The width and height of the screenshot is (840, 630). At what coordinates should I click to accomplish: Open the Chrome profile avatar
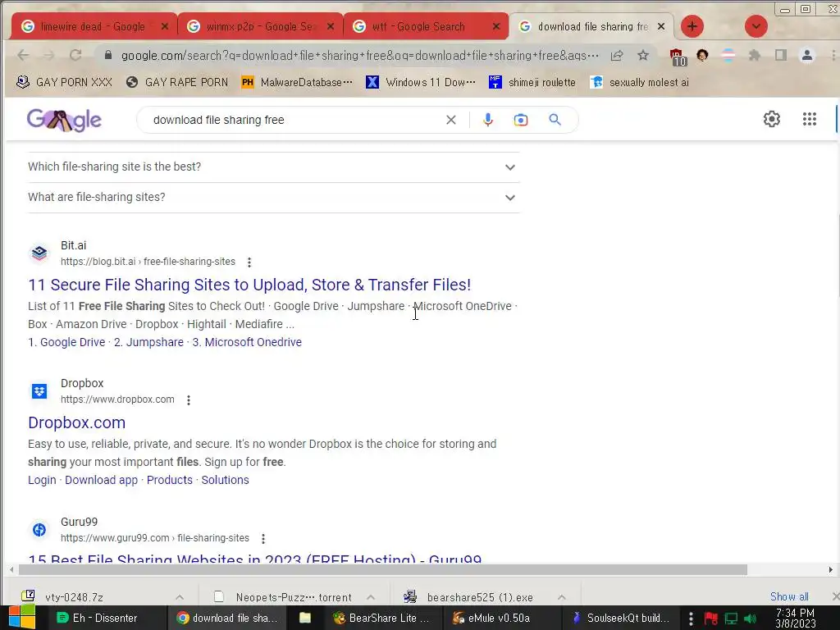click(x=807, y=55)
